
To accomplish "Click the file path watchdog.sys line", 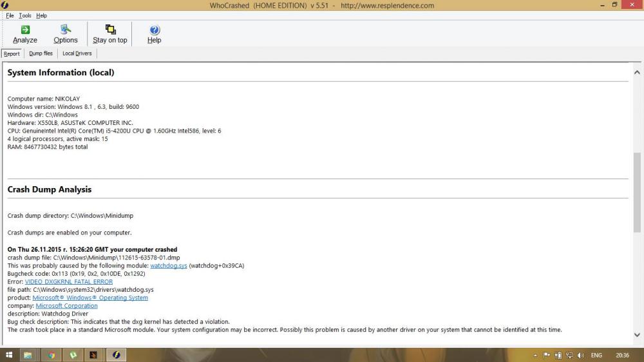I will click(80, 290).
